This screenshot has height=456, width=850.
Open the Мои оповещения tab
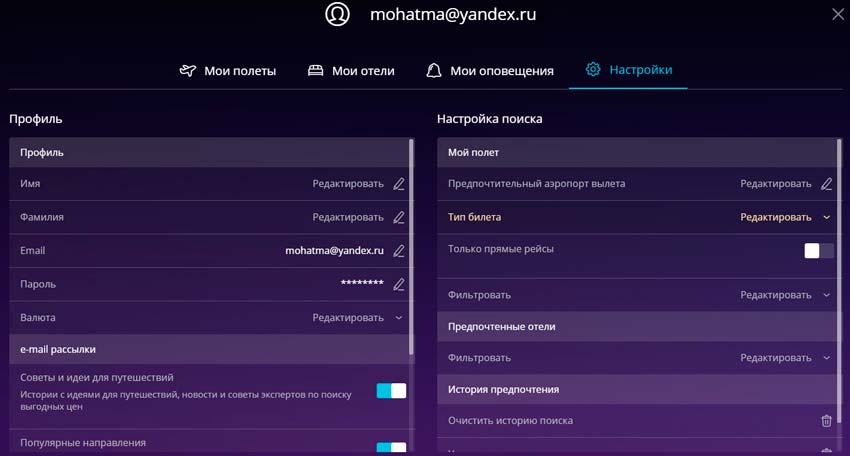pyautogui.click(x=490, y=71)
